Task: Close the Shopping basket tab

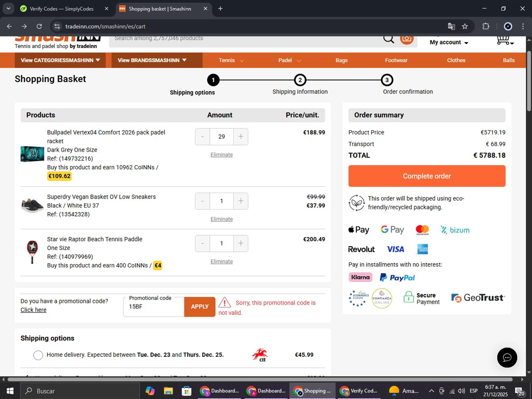Action: 205,9
